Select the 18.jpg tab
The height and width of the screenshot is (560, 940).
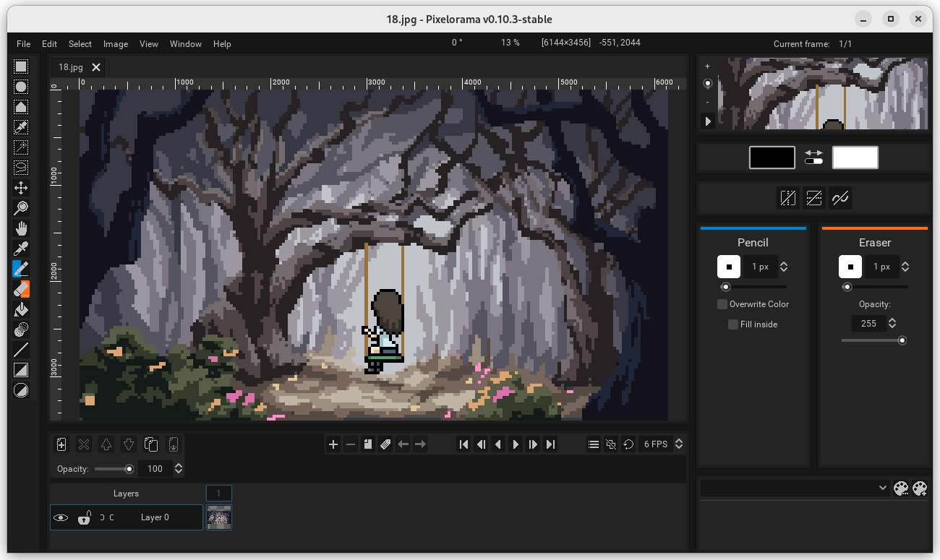(x=70, y=66)
